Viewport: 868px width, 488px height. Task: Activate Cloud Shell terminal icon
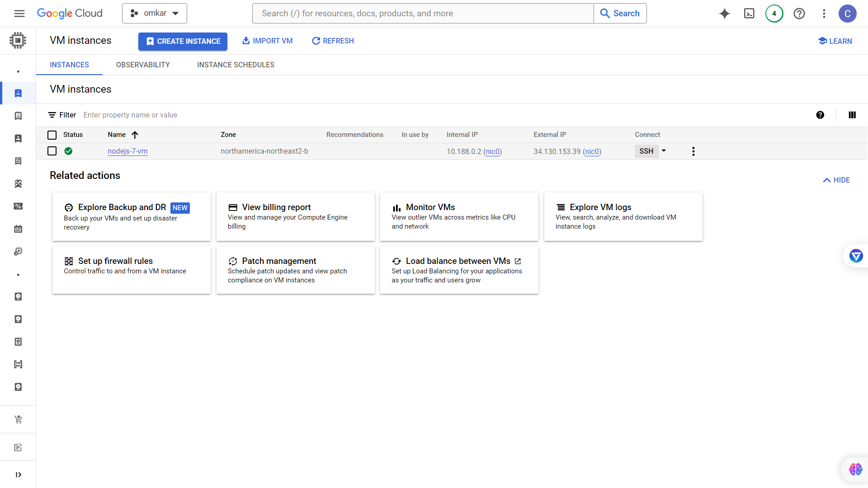[x=749, y=14]
